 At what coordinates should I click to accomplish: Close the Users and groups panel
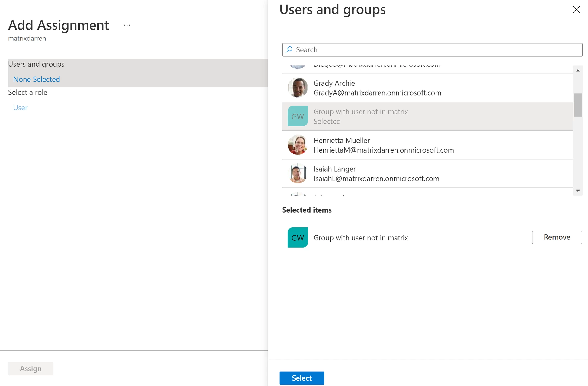(x=576, y=10)
